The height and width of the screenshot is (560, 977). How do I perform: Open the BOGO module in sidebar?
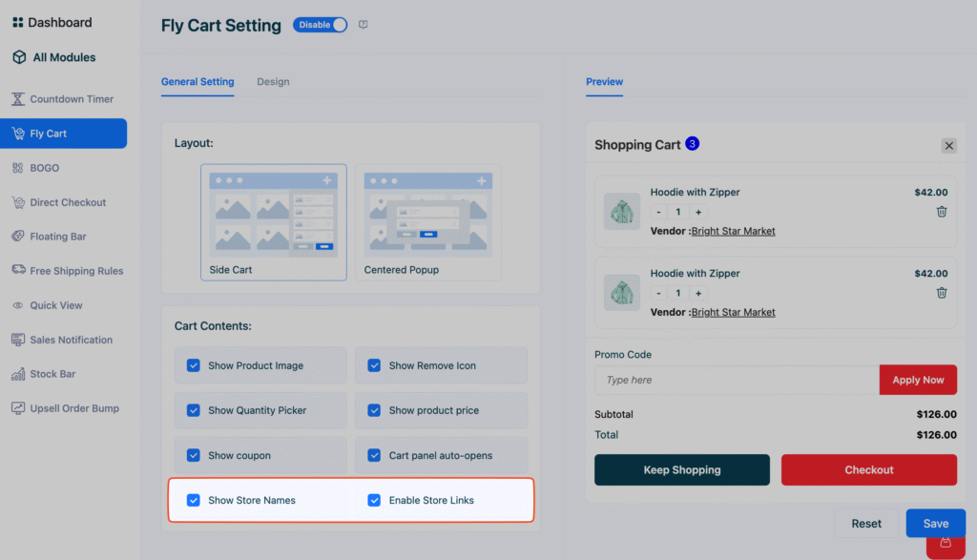(x=44, y=168)
